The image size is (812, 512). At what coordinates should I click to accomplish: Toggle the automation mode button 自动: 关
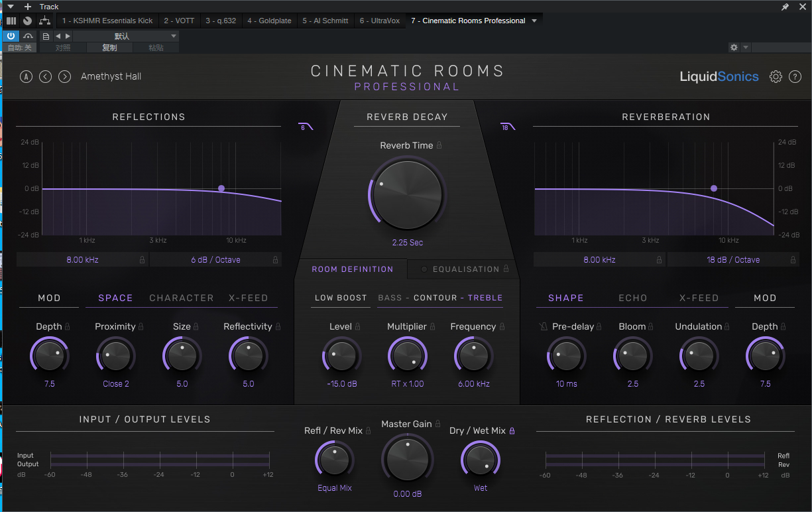pos(19,48)
